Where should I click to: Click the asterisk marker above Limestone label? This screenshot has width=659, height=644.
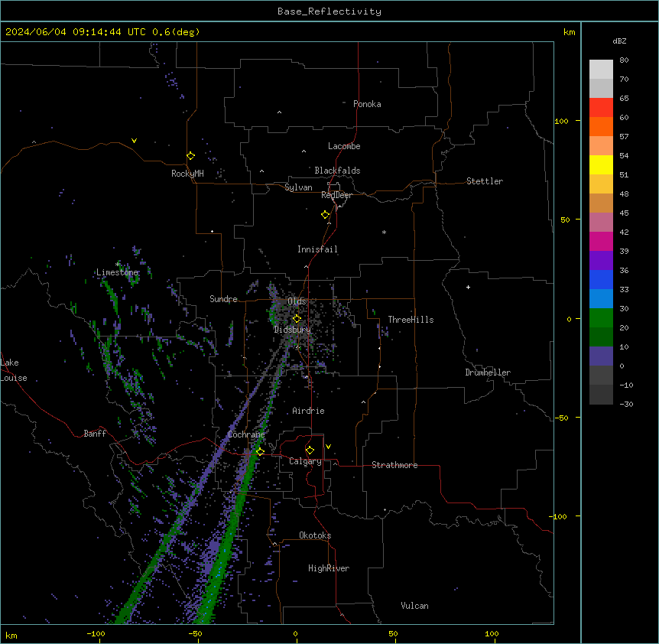click(x=117, y=264)
